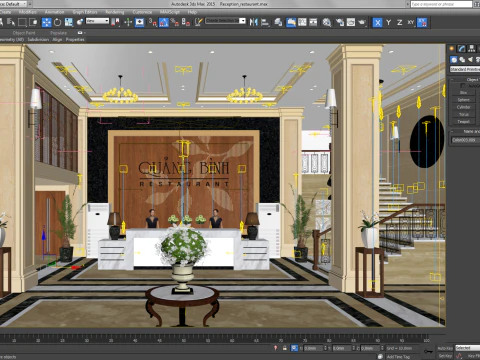
Task: Open the Schematic View icon
Action: [313, 22]
